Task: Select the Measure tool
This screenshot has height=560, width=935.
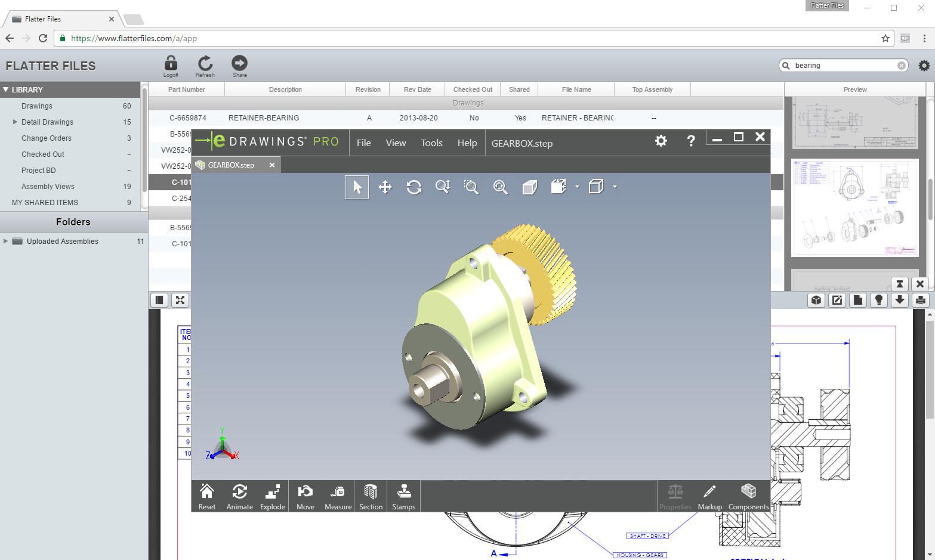Action: (x=338, y=497)
